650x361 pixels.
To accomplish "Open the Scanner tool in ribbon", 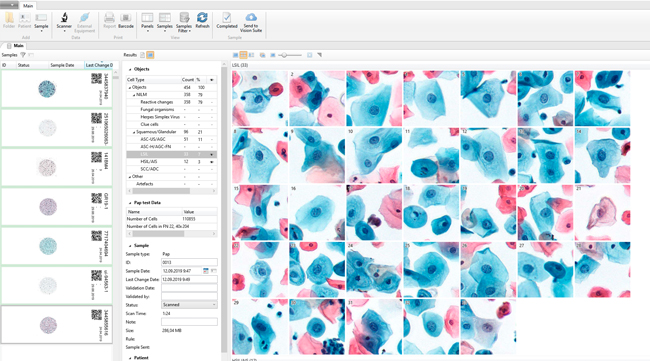I will coord(64,22).
